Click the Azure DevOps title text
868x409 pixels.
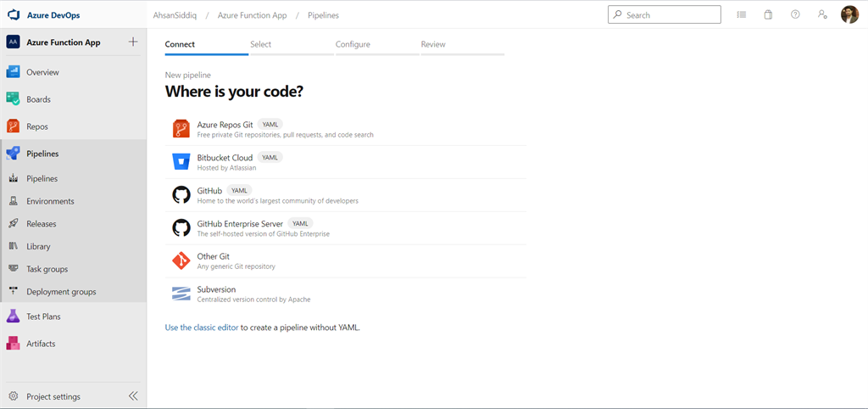coord(53,15)
